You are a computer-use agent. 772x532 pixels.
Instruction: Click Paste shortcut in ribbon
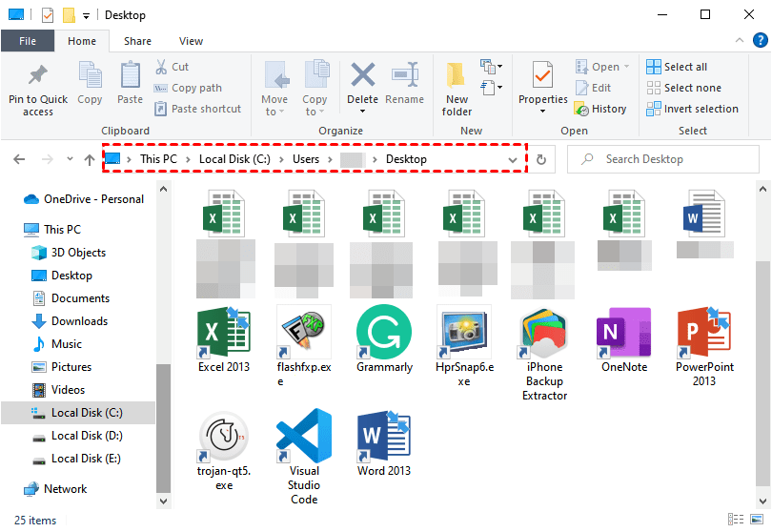(x=197, y=109)
